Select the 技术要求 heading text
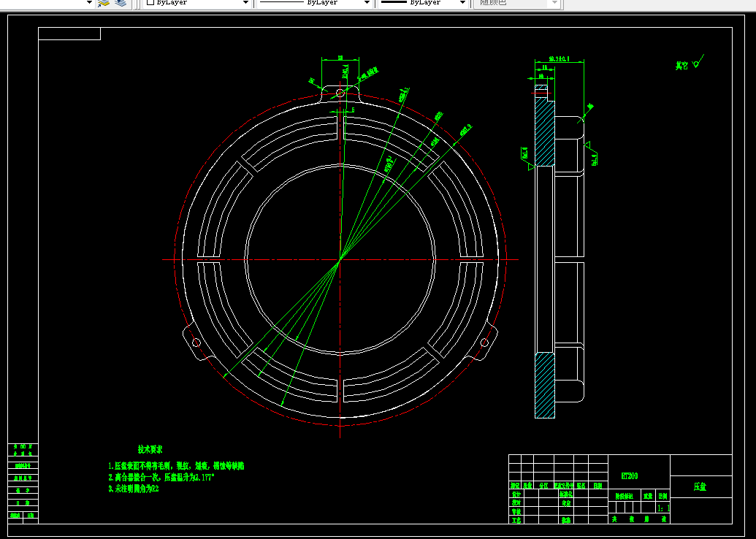The width and height of the screenshot is (756, 539). tap(150, 449)
